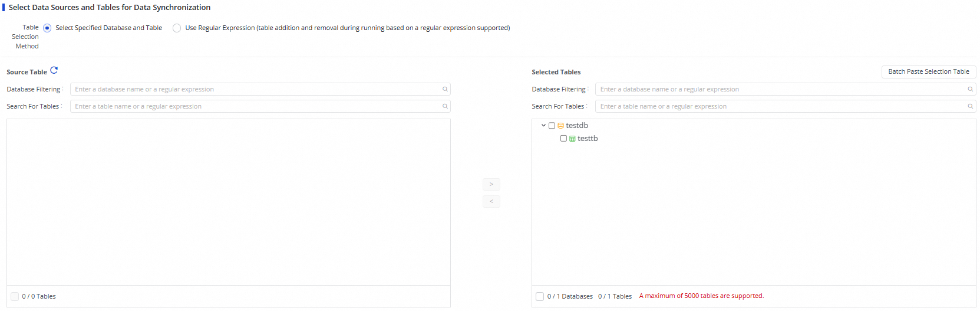Image resolution: width=980 pixels, height=311 pixels.
Task: Click the testtb table icon
Action: coord(572,139)
